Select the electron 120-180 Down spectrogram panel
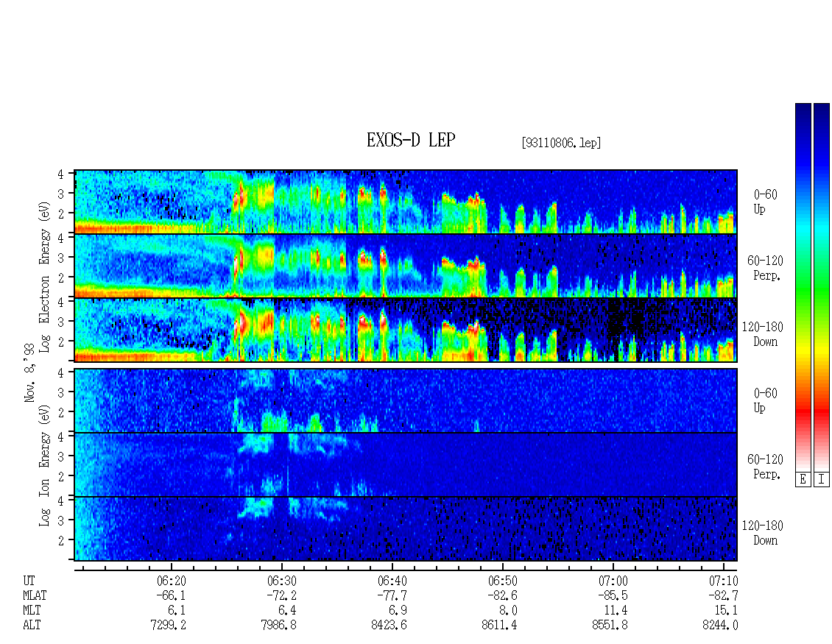 (x=406, y=330)
